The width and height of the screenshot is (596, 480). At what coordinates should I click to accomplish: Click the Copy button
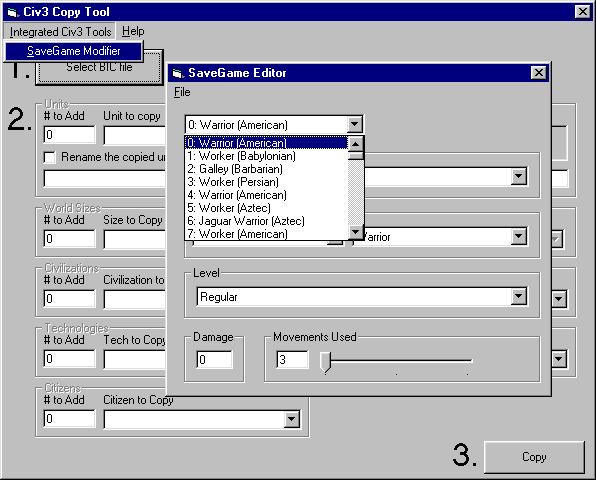pos(534,457)
